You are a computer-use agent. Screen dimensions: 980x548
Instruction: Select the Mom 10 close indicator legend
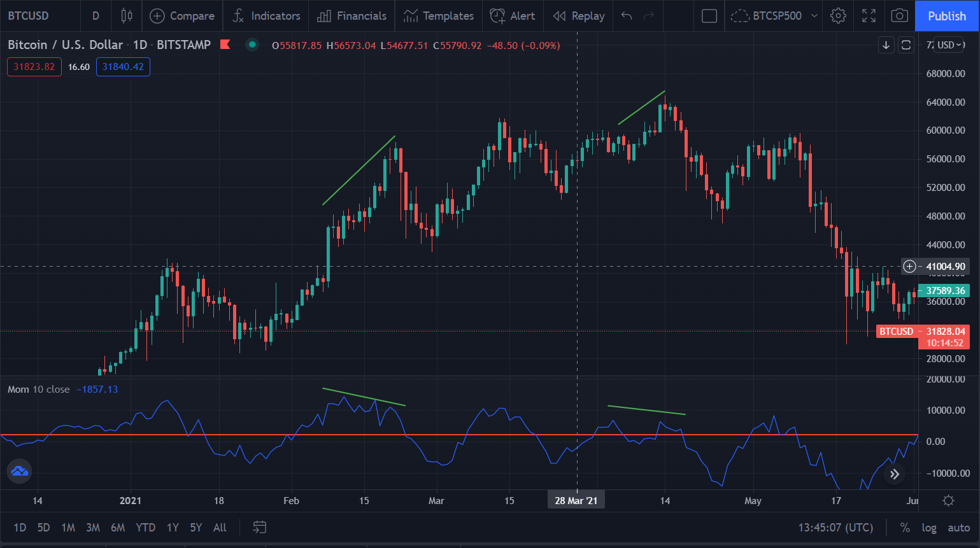pos(39,390)
